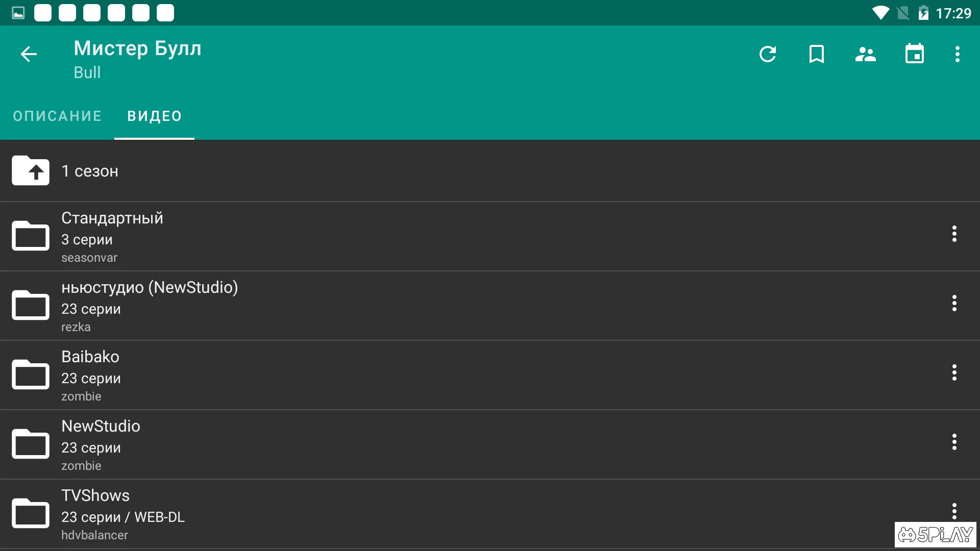980x551 pixels.
Task: Go up from the 1 сезон folder
Action: click(31, 171)
